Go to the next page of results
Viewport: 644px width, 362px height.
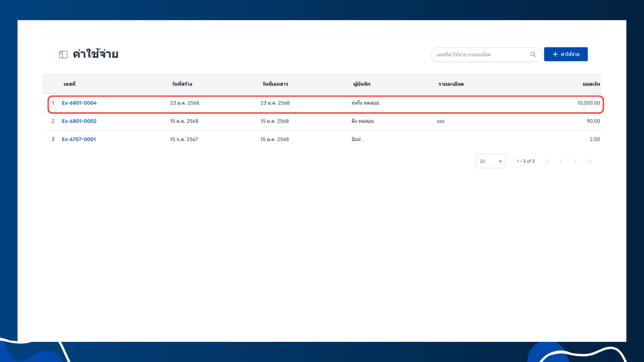pyautogui.click(x=575, y=161)
